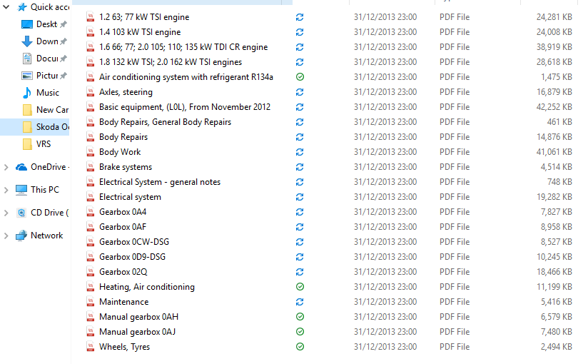Click the Network icon in sidebar
This screenshot has width=588, height=364.
(x=21, y=236)
